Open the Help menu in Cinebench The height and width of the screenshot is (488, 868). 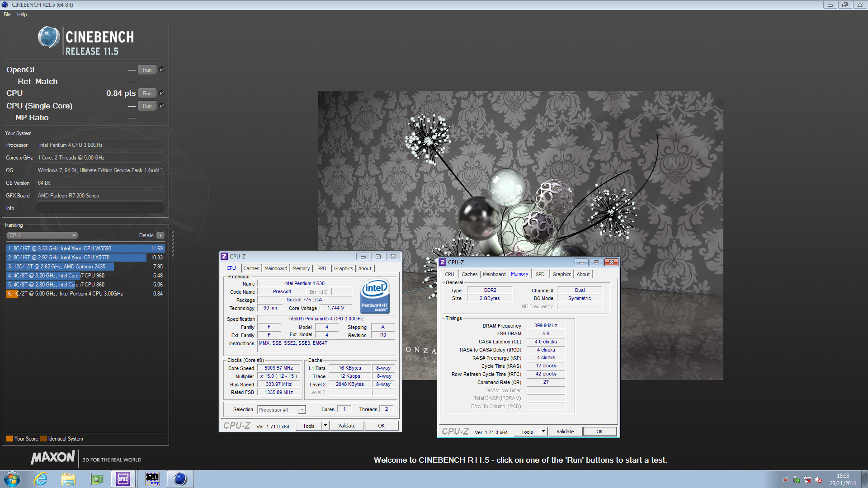tap(22, 14)
